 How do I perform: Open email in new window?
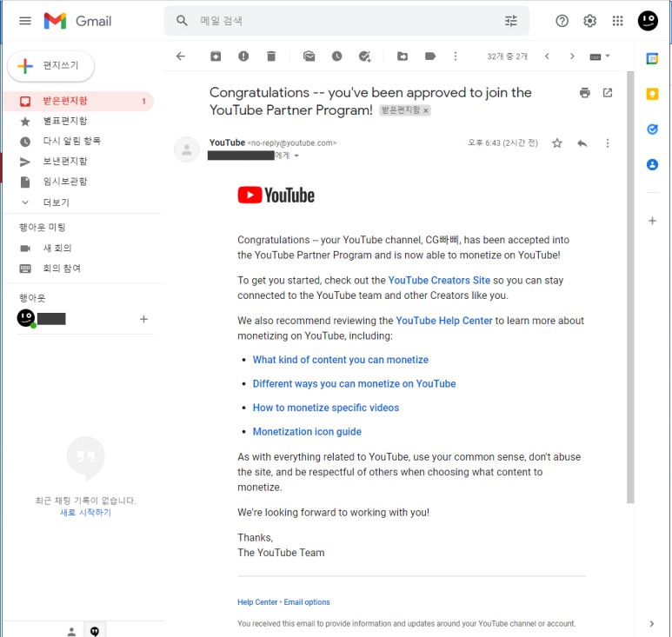click(608, 92)
